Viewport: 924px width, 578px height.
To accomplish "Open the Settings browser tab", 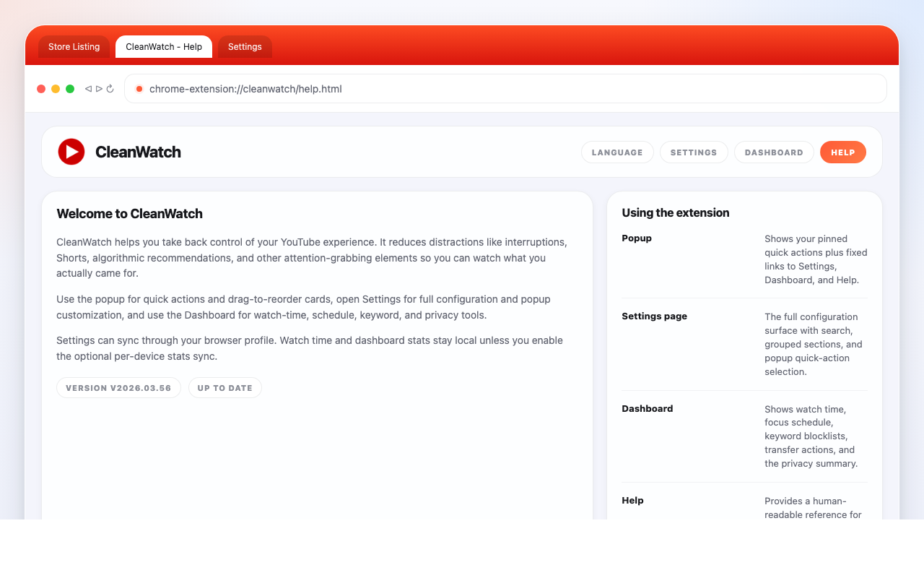I will (x=245, y=47).
